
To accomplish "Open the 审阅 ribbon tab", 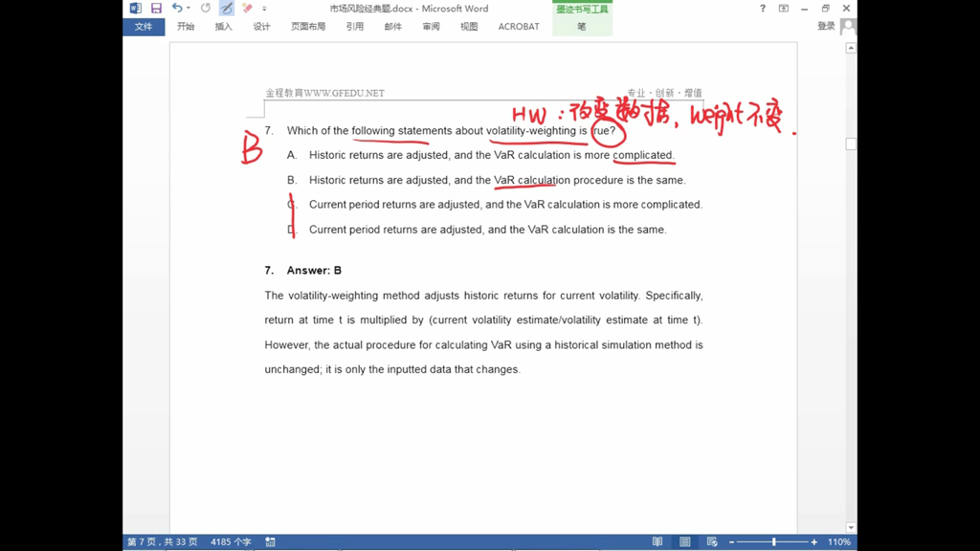I will (x=431, y=27).
